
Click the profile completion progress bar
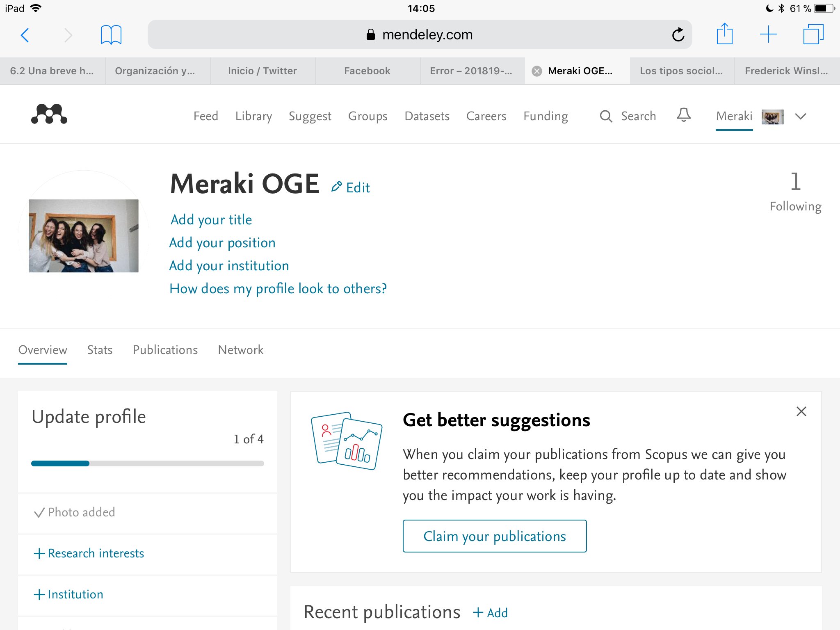click(147, 463)
